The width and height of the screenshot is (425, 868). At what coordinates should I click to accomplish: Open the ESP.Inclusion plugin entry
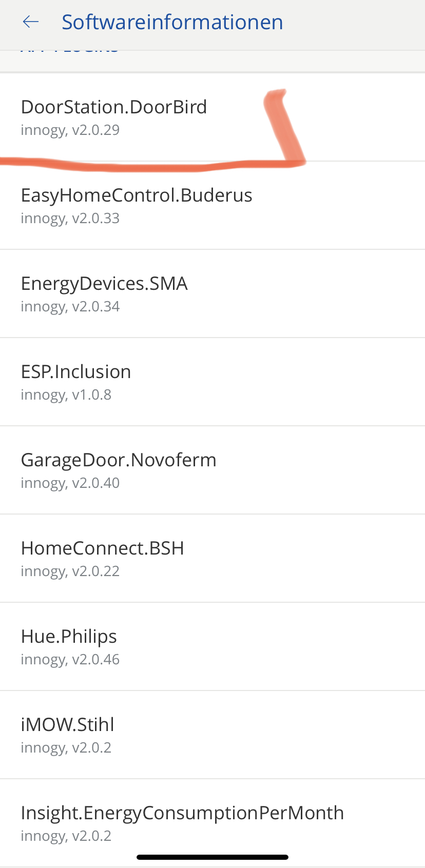coord(76,372)
